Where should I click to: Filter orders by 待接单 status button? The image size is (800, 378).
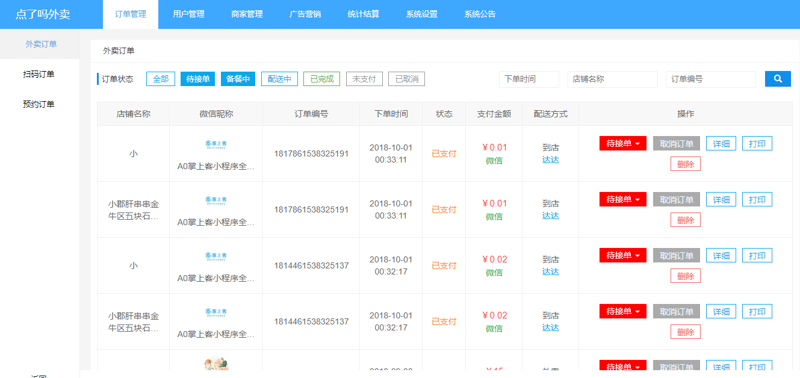tap(197, 79)
